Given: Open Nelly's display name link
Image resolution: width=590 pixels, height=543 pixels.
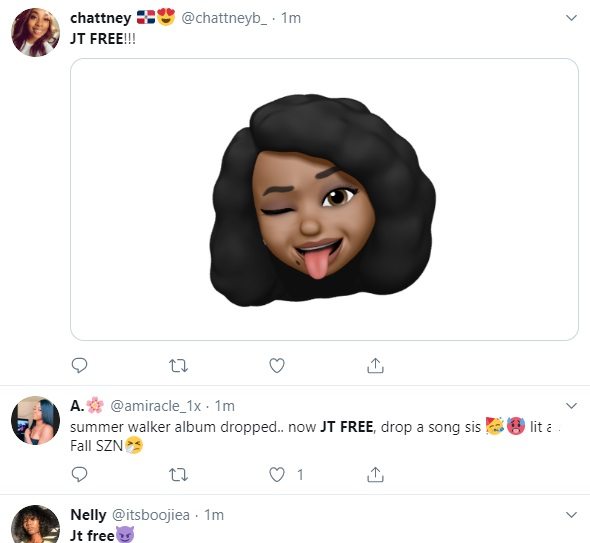Looking at the screenshot, I should (x=88, y=514).
